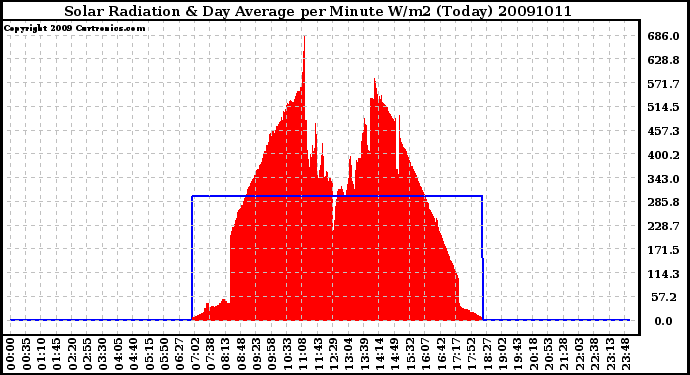This screenshot has width=690, height=375.
Task: Click the 17:17 time label
Action: [x=457, y=354]
